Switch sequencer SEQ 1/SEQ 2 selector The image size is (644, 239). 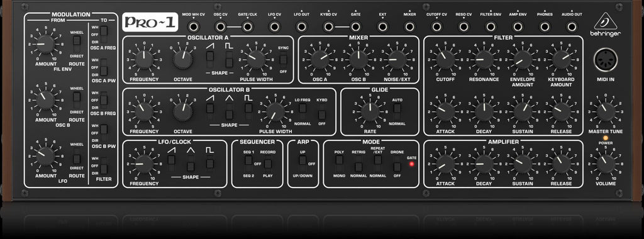pyautogui.click(x=248, y=164)
